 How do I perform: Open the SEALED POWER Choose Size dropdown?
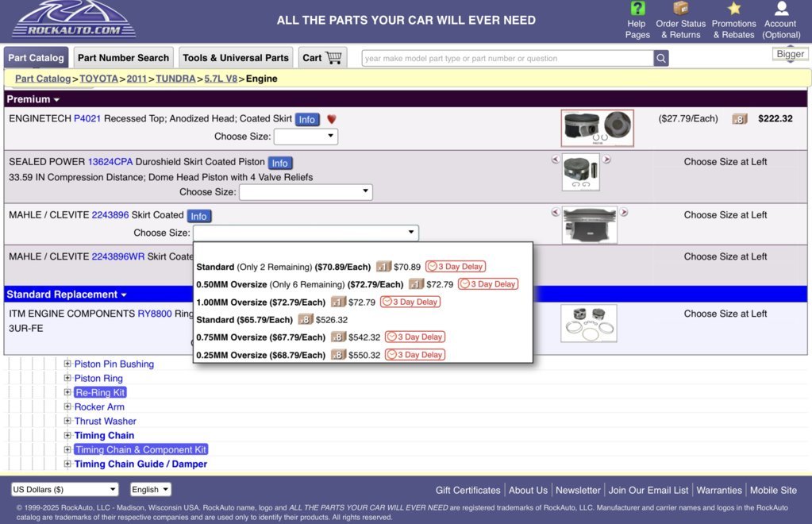306,192
